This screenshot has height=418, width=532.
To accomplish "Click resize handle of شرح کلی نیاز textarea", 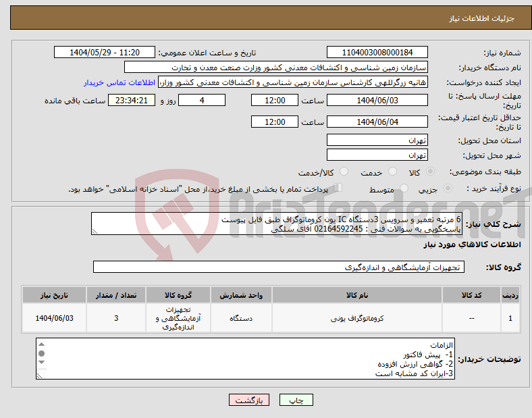I will point(95,231).
